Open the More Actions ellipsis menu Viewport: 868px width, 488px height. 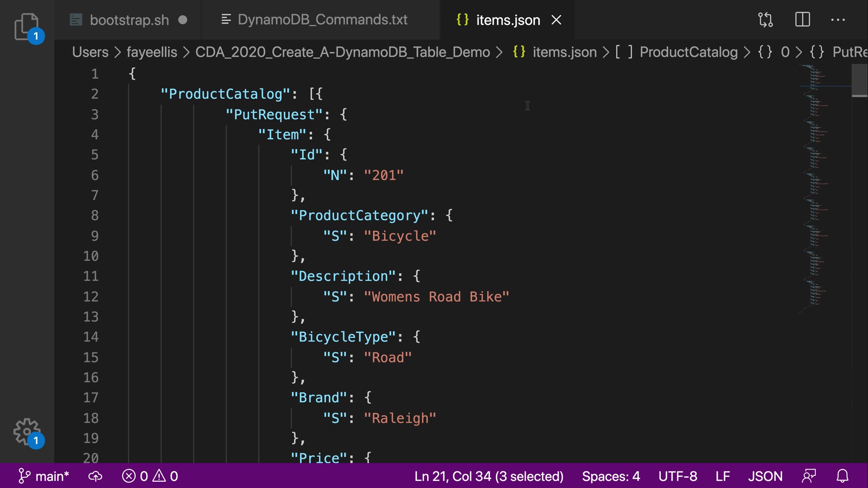point(838,20)
